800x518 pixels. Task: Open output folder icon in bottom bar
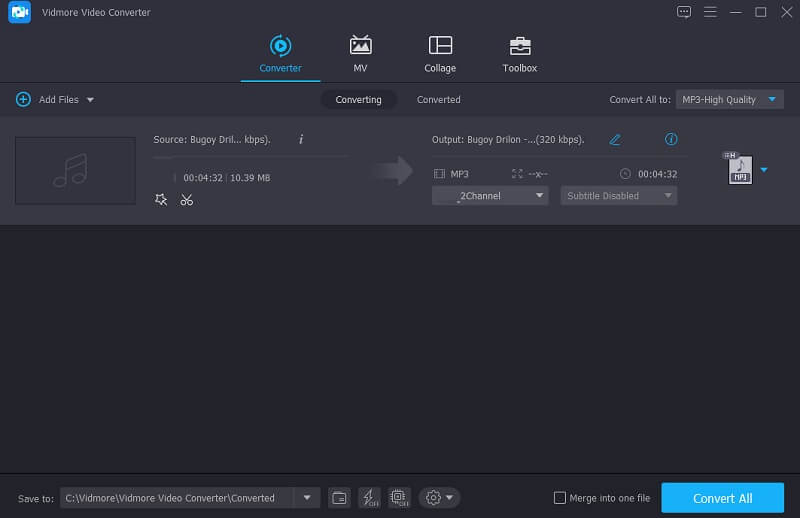tap(339, 498)
